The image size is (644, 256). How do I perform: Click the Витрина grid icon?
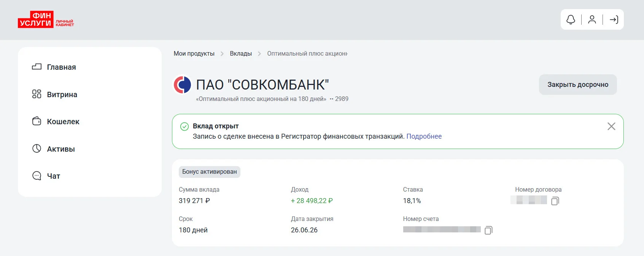point(37,94)
